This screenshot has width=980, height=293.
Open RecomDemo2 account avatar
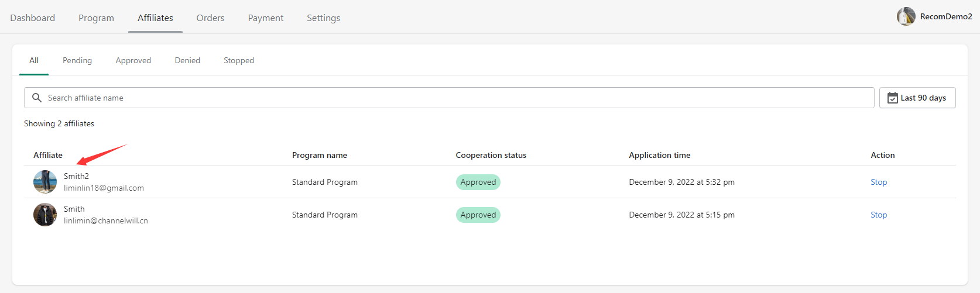click(x=906, y=16)
